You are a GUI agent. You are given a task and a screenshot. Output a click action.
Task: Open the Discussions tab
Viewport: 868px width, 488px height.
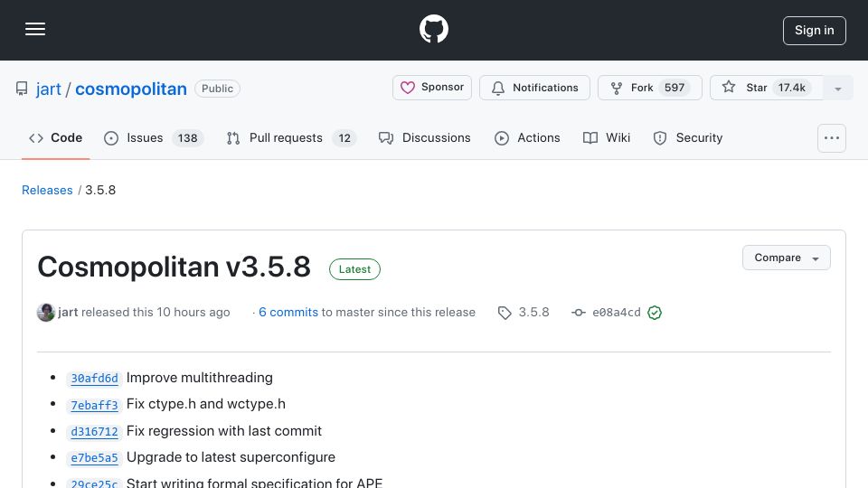[425, 137]
